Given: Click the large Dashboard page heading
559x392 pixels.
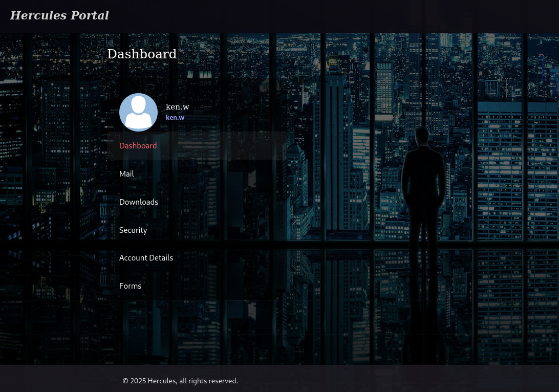Looking at the screenshot, I should [x=142, y=54].
